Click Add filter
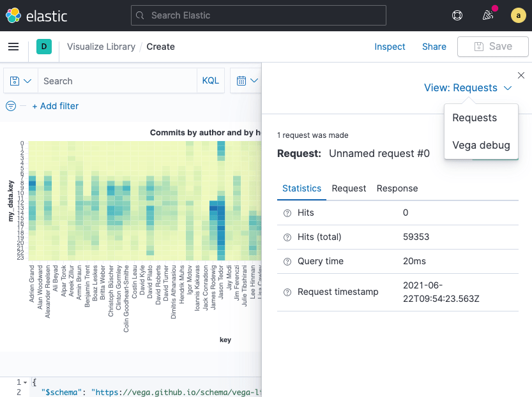This screenshot has height=397, width=532. (x=56, y=106)
